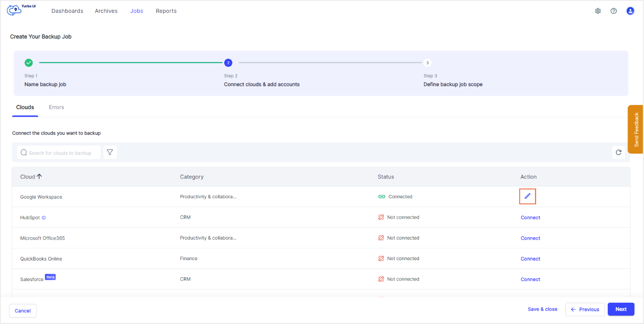Open the Send Feedback side tab
644x324 pixels.
pyautogui.click(x=636, y=129)
